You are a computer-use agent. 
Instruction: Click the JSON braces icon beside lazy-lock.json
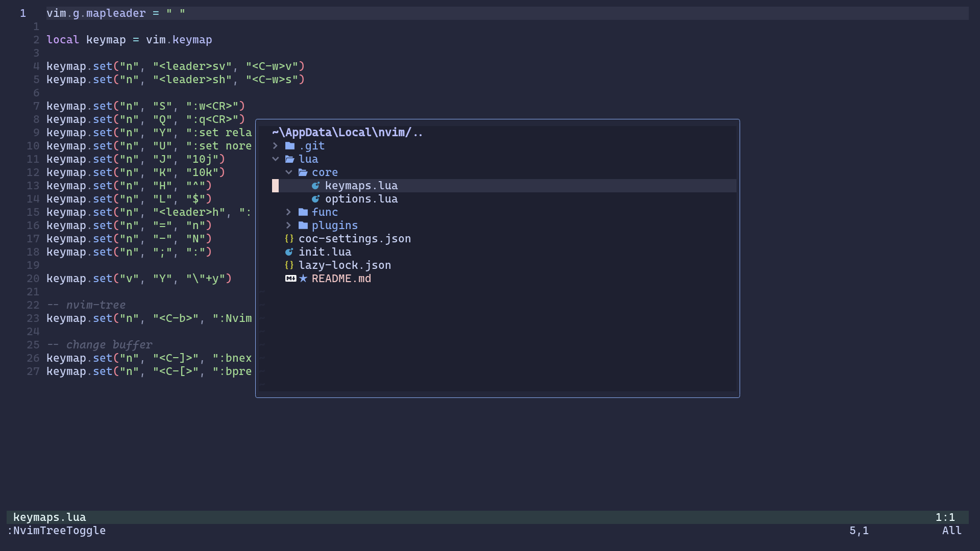click(x=289, y=265)
